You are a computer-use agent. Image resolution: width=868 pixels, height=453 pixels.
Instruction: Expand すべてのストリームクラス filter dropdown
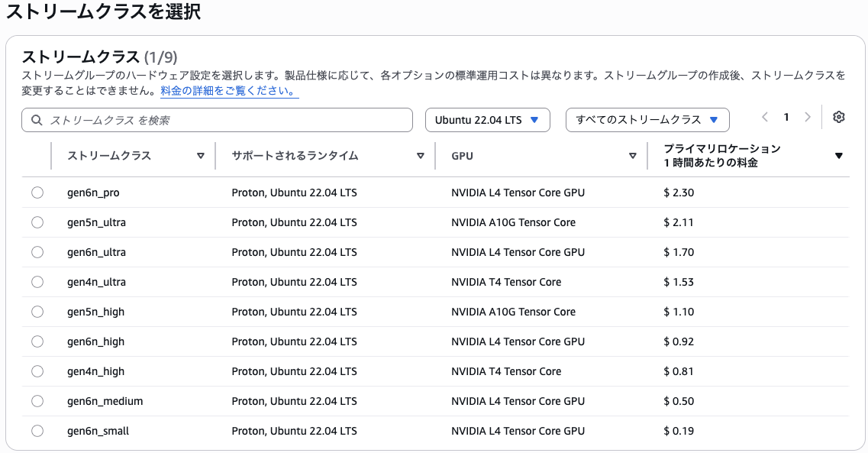(x=647, y=120)
